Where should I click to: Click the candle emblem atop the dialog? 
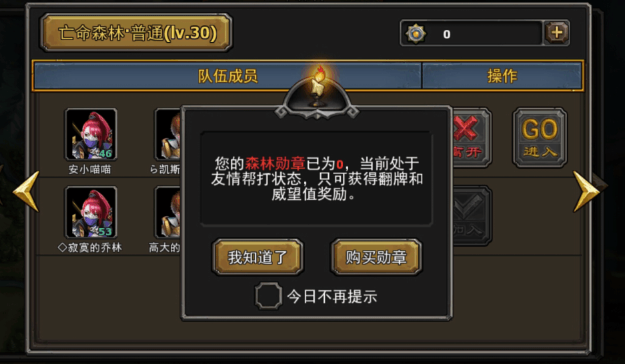point(318,89)
